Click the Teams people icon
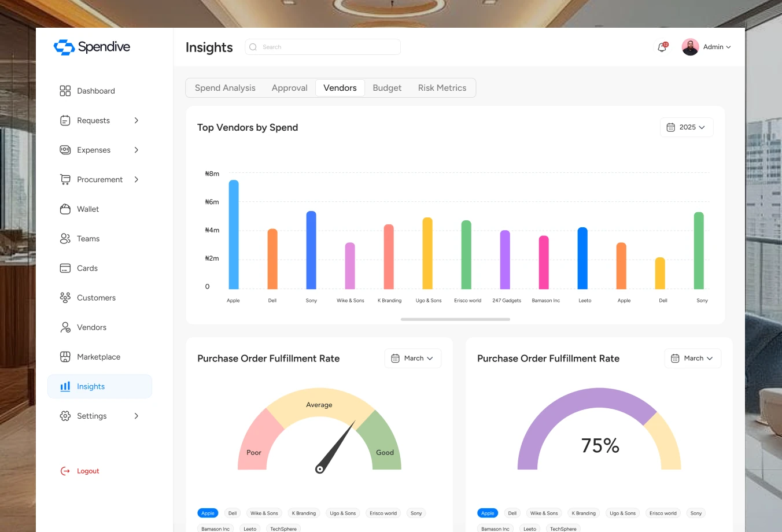Viewport: 782px width, 532px height. pos(65,238)
